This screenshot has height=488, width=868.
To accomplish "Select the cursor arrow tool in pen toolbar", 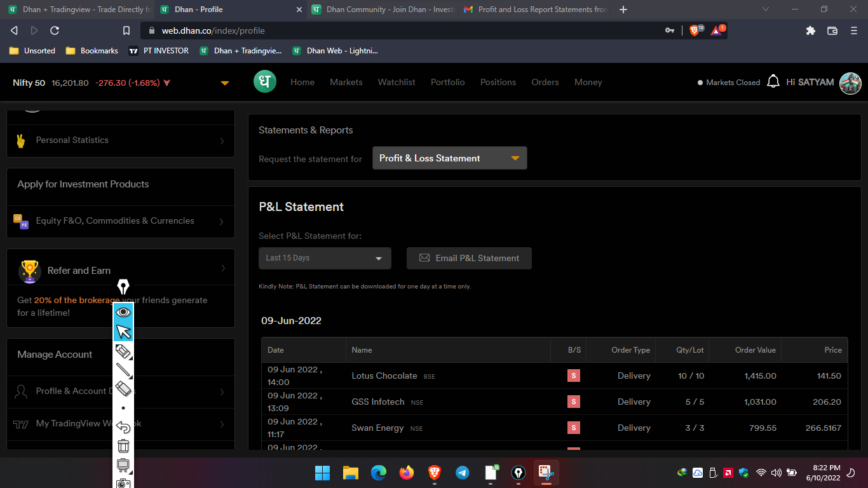I will tap(123, 332).
